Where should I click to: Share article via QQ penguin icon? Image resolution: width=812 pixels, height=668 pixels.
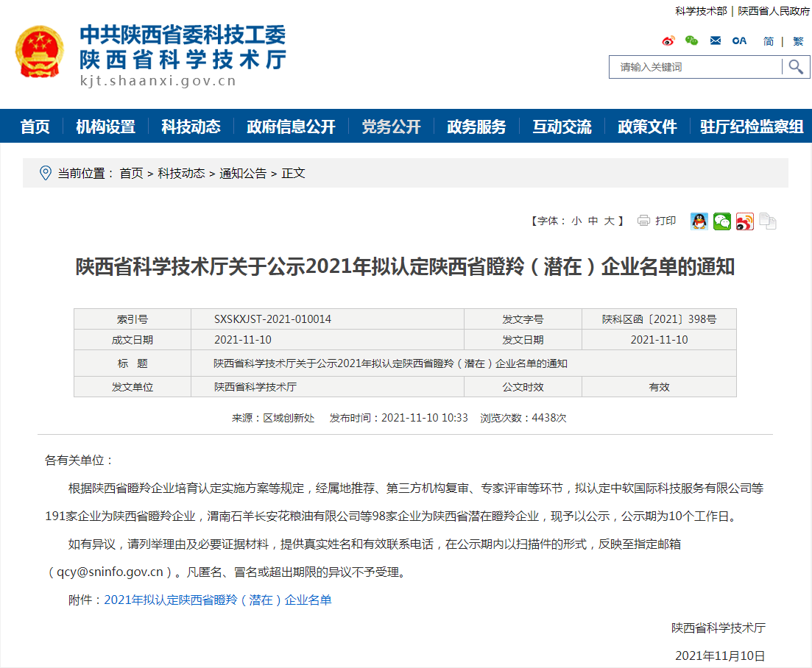click(699, 221)
